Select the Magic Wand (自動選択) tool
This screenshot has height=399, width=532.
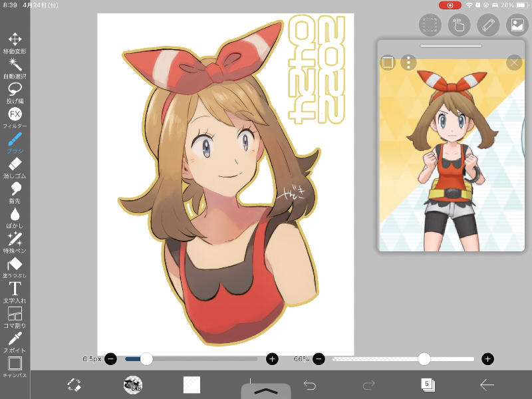pos(15,68)
